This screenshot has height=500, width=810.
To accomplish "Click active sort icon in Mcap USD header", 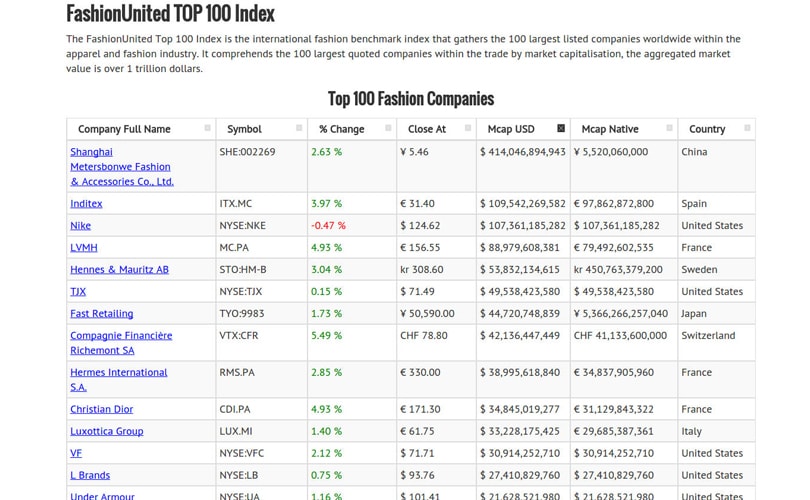I will [x=561, y=128].
